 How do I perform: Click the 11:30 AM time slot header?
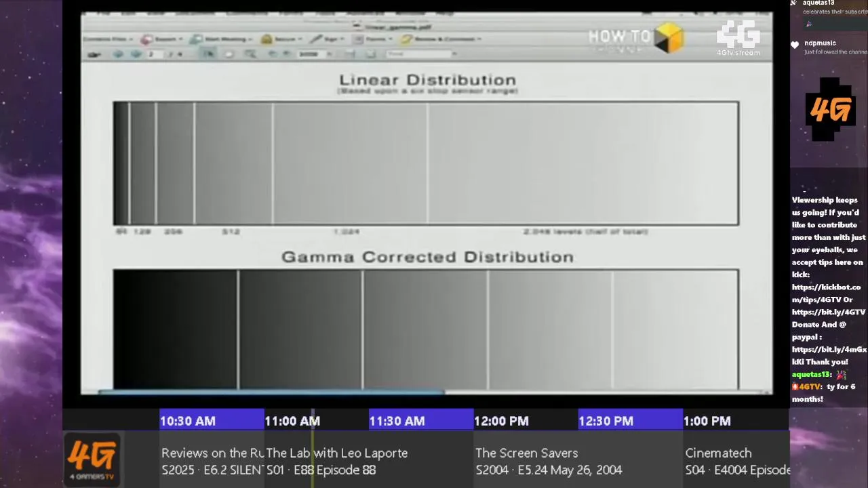(421, 420)
